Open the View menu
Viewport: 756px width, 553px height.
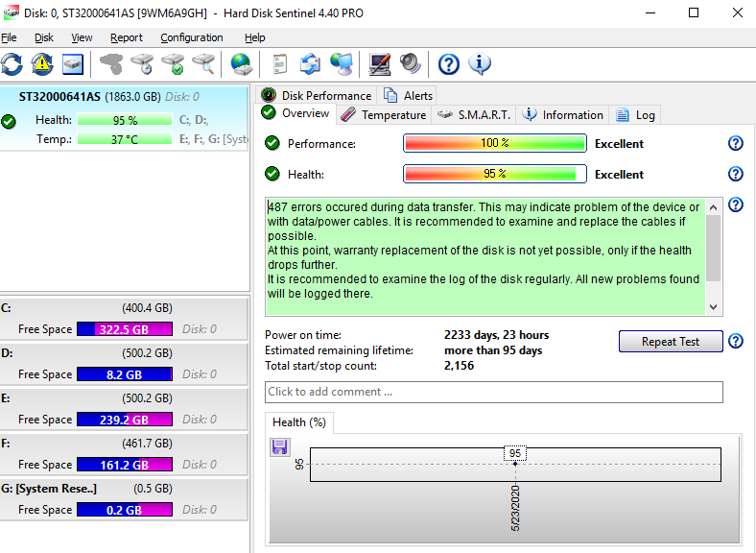point(82,37)
